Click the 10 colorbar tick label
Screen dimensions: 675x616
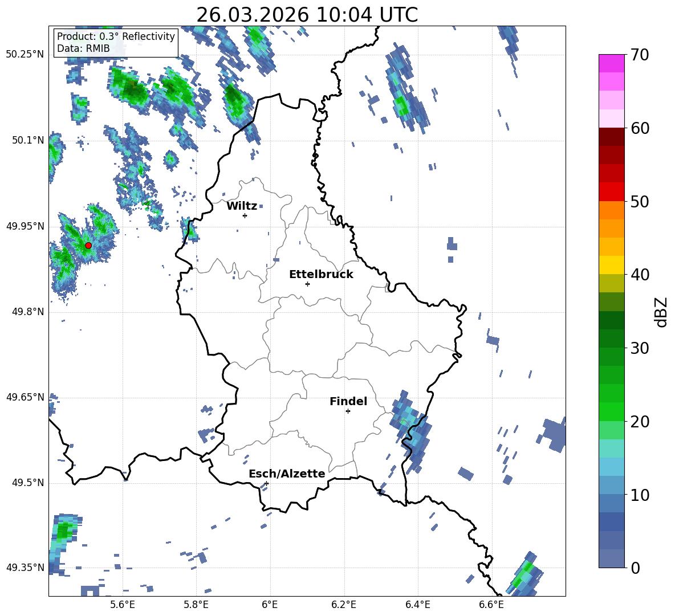point(640,495)
